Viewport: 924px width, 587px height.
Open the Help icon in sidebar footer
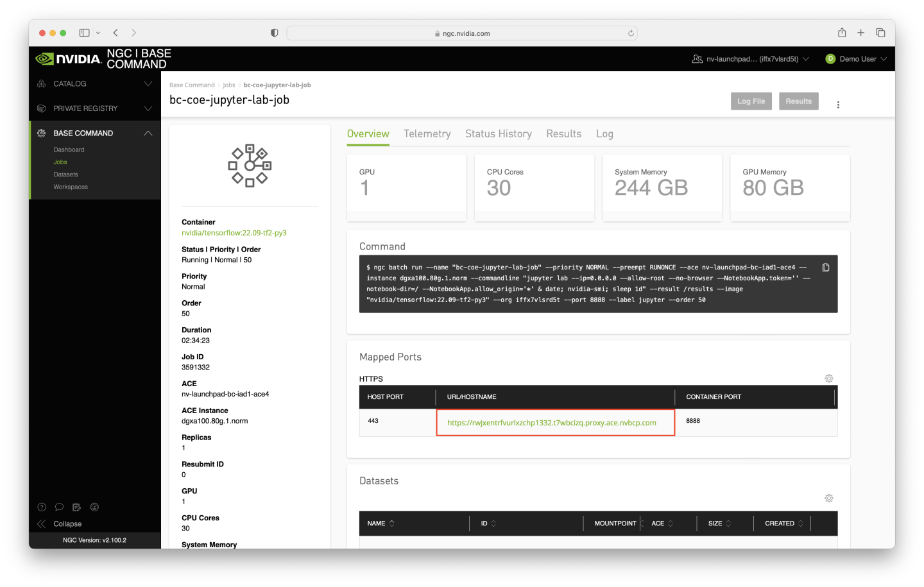[x=41, y=507]
